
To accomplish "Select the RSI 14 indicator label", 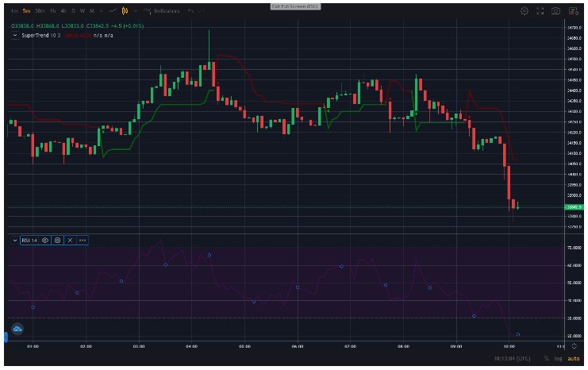I will tap(29, 240).
